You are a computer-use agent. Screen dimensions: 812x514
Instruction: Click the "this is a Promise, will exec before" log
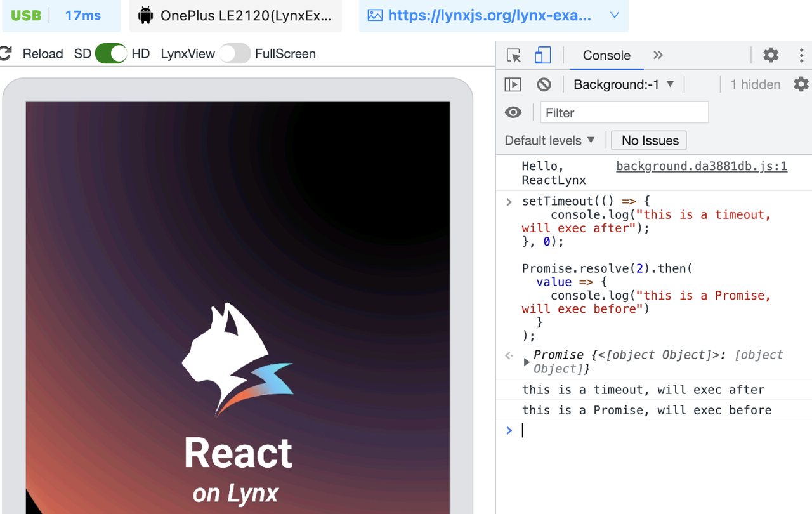[647, 410]
